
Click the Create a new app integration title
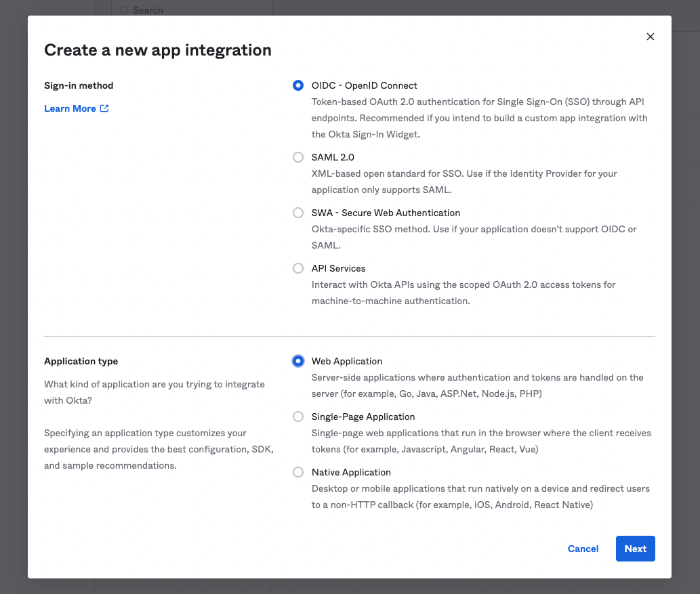[x=157, y=50]
